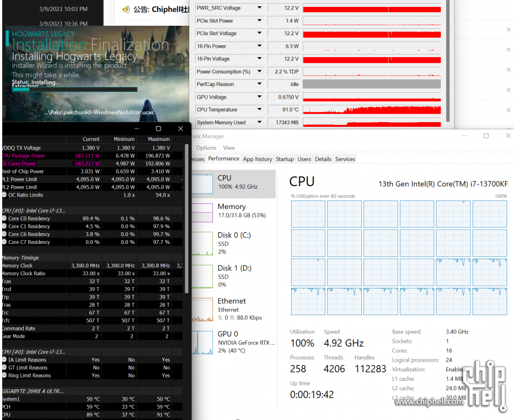514x420 pixels.
Task: Select the Gear Mode row
Action: [x=92, y=336]
